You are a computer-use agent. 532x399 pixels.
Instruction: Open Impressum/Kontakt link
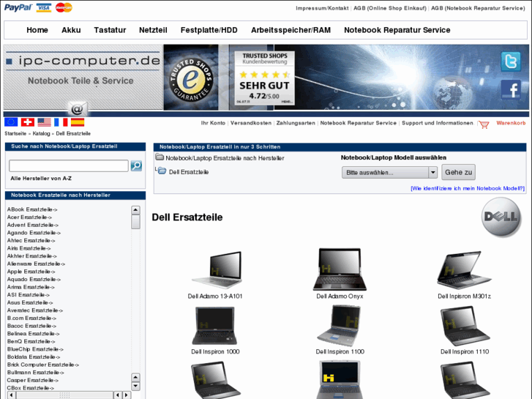[322, 8]
